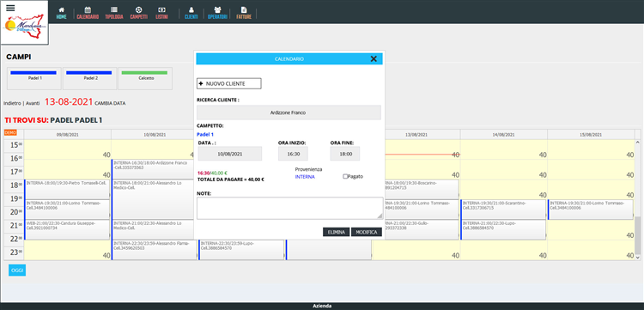
Task: Click the Modifica button
Action: (367, 232)
